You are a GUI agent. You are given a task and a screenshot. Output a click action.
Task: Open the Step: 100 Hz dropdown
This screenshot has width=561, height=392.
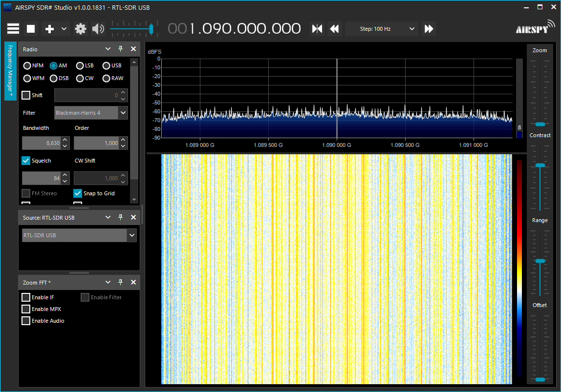click(381, 29)
